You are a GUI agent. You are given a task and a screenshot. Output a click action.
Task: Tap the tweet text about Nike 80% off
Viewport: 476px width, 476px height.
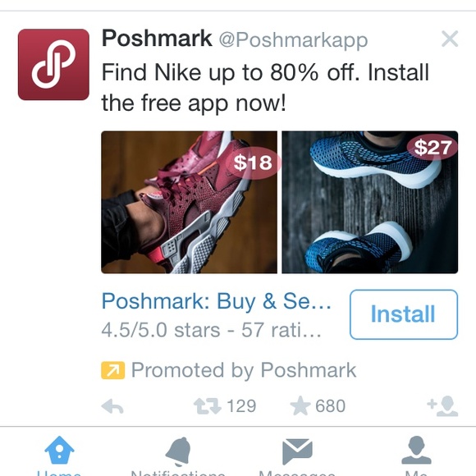coord(265,88)
